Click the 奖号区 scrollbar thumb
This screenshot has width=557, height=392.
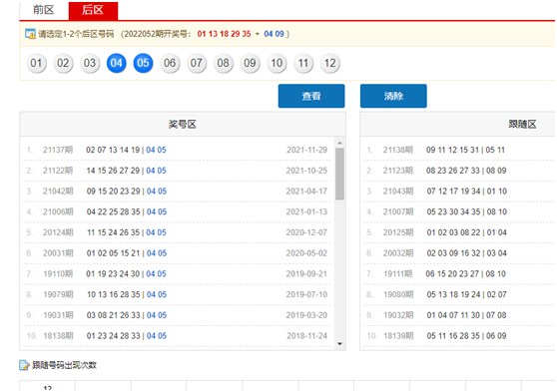click(x=340, y=174)
